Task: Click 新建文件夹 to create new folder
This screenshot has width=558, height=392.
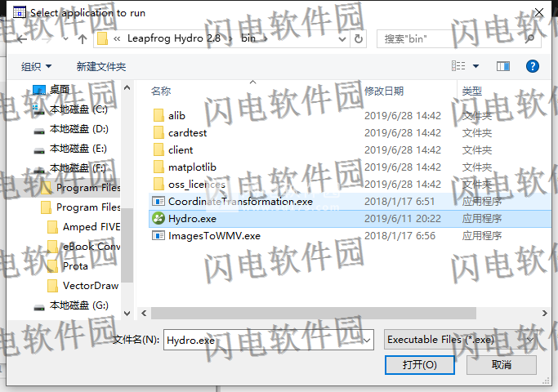Action: (101, 66)
